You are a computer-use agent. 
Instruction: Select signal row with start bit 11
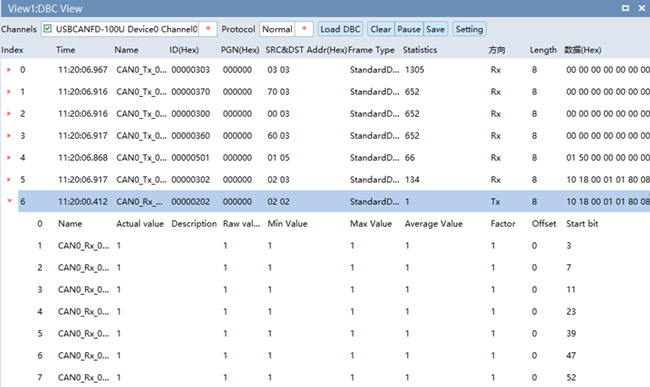tap(334, 289)
